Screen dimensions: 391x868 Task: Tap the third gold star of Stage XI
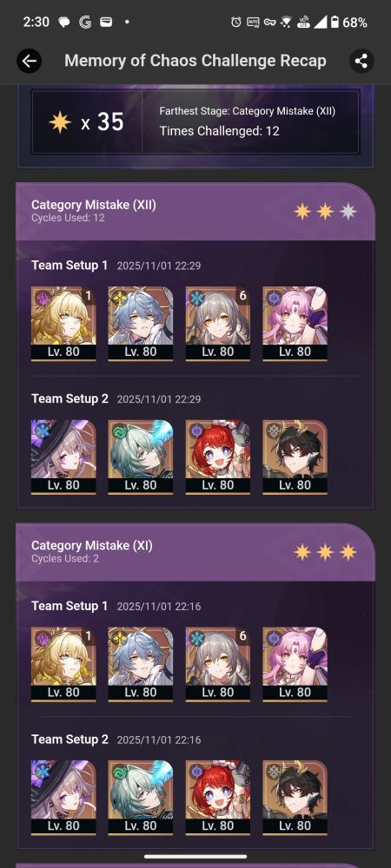coord(348,552)
